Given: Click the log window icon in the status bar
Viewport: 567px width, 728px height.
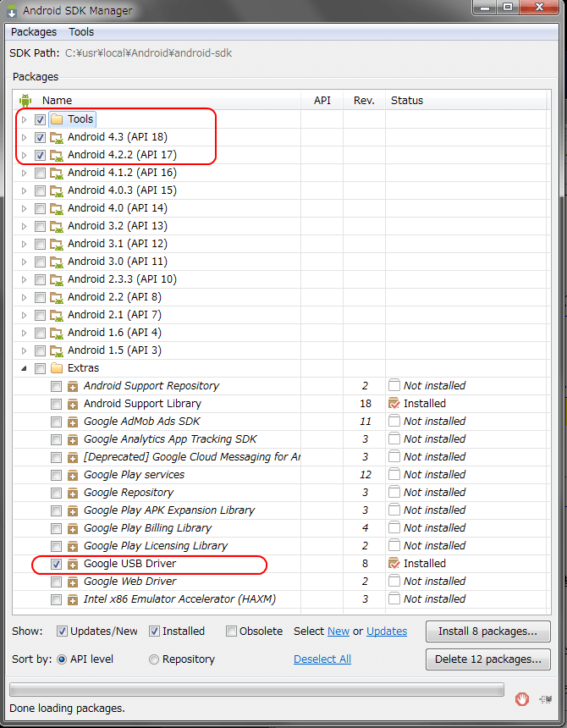Looking at the screenshot, I should coord(545,698).
